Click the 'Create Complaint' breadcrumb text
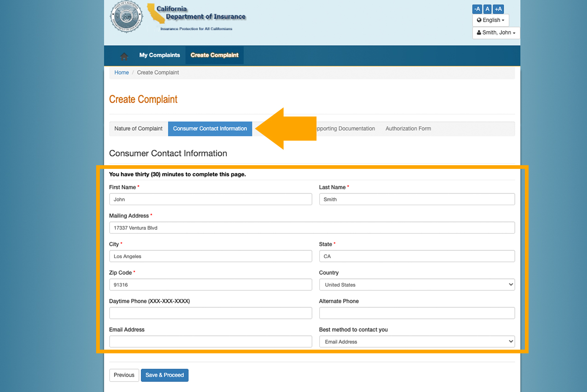The height and width of the screenshot is (392, 587). tap(158, 73)
